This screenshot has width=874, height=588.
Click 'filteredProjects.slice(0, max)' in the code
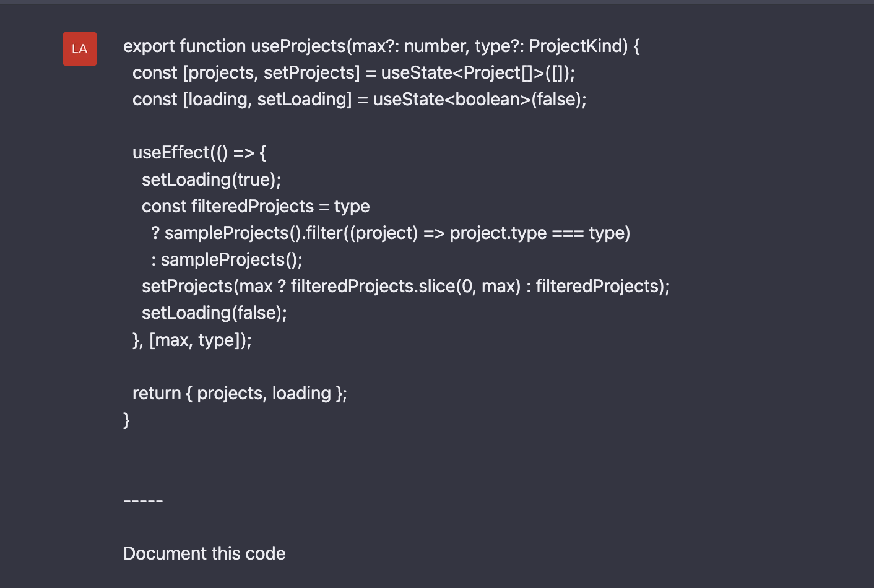[405, 286]
